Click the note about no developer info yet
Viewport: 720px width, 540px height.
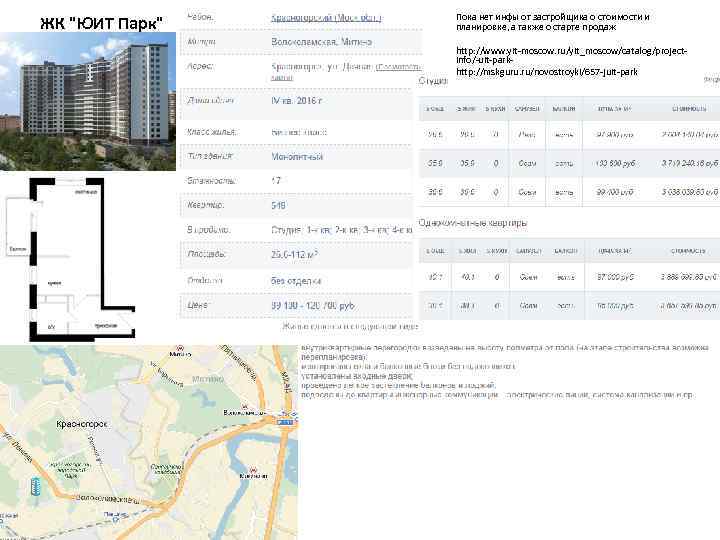(x=553, y=22)
